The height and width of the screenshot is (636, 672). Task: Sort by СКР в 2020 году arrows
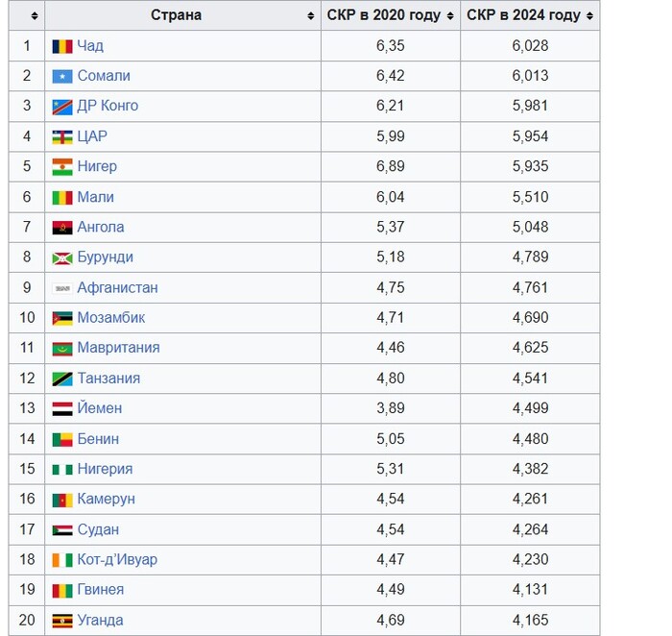click(x=450, y=16)
